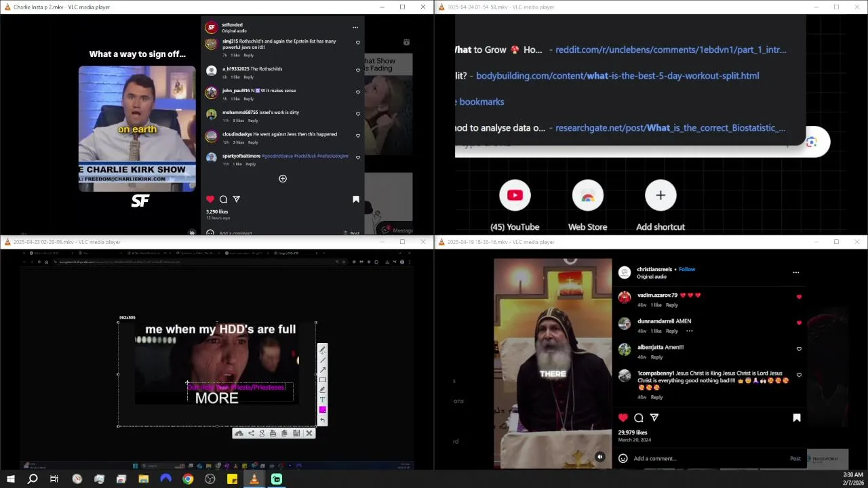This screenshot has width=868, height=488.
Task: Unlike the selfunded post red heart
Action: coord(210,199)
